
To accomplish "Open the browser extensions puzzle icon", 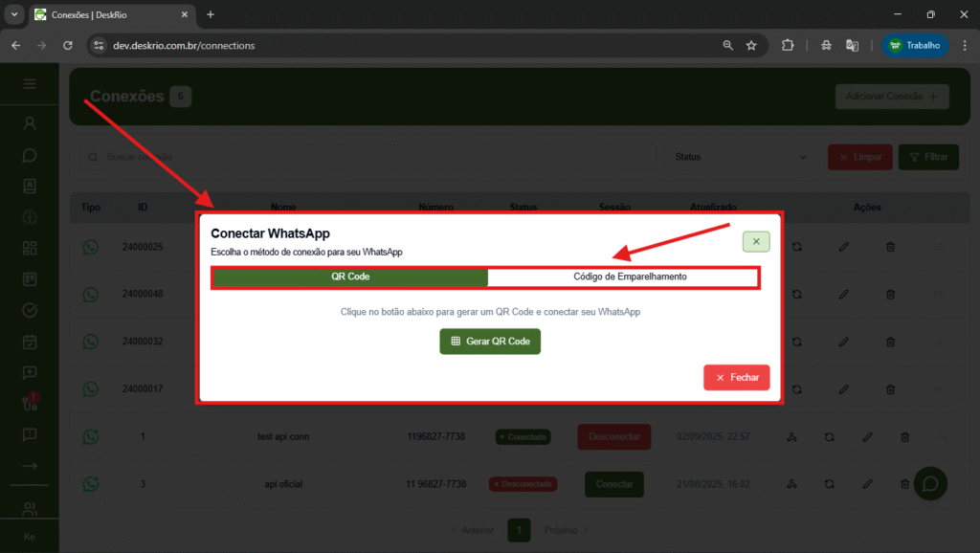I will [788, 45].
